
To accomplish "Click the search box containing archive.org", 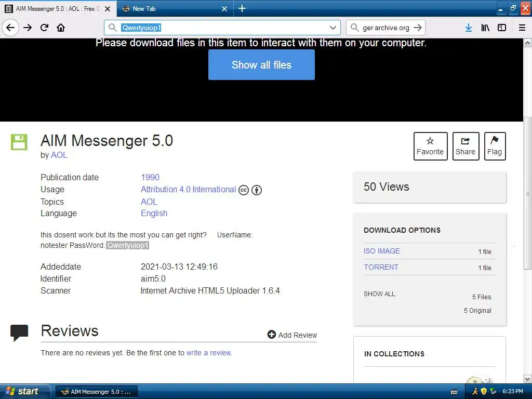I will [x=385, y=28].
